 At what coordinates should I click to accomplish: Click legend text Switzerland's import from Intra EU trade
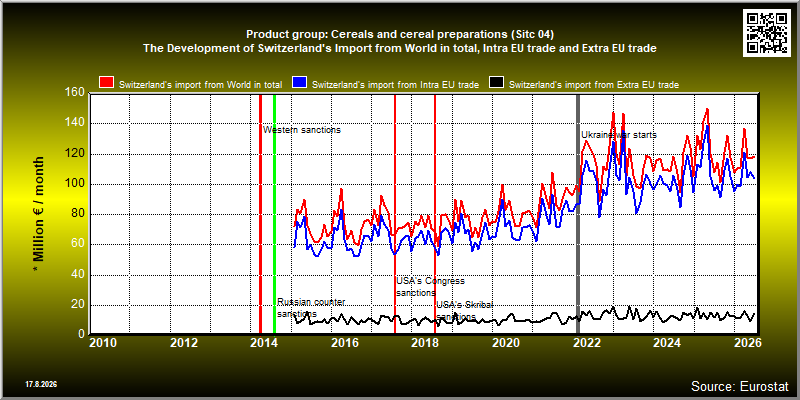[395, 85]
